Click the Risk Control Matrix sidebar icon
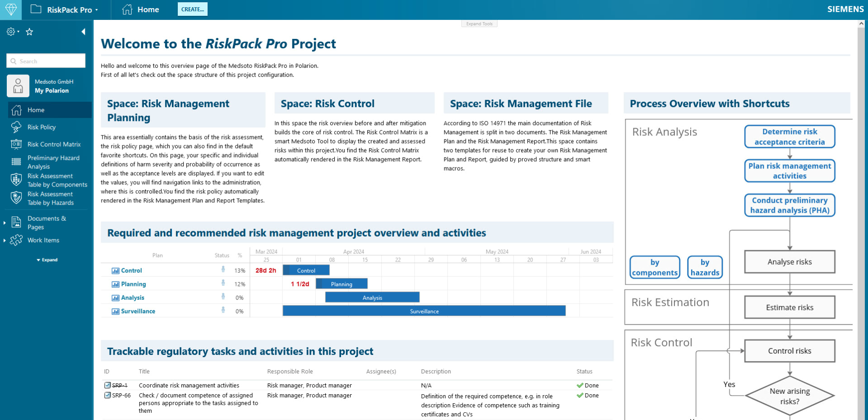 pos(16,145)
